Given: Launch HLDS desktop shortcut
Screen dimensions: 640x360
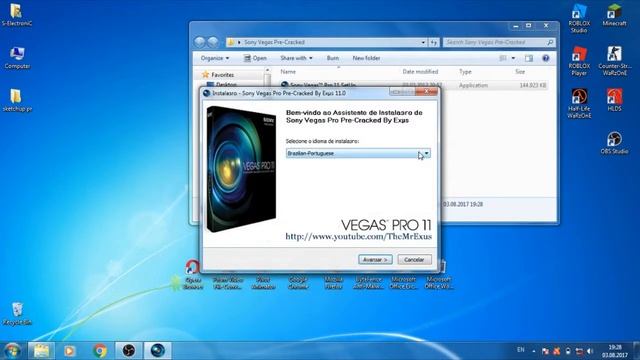Looking at the screenshot, I should click(614, 100).
